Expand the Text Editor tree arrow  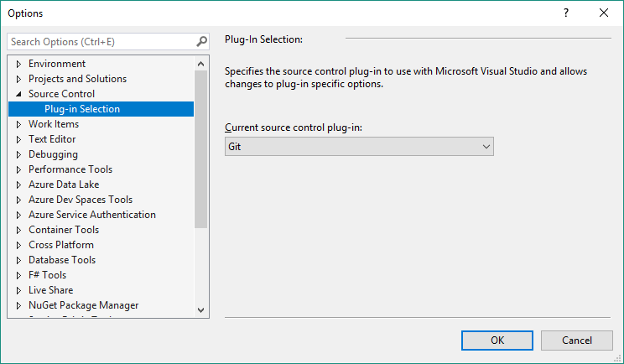point(18,139)
